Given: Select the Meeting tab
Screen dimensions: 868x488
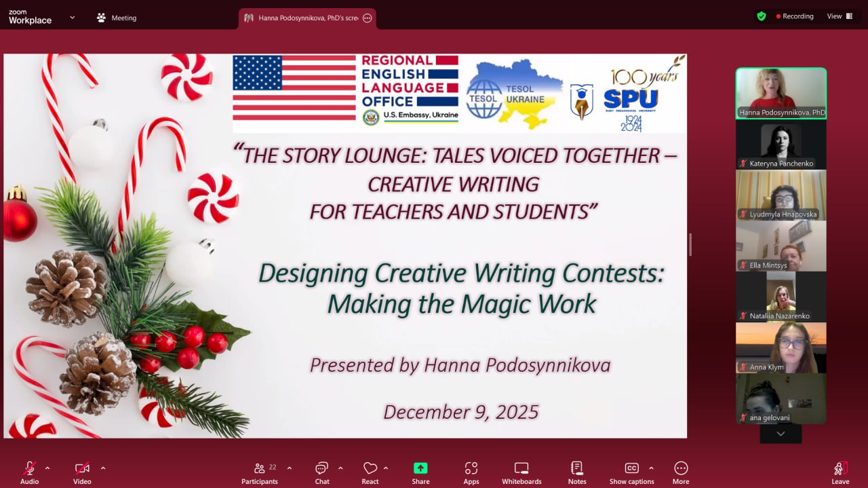Looking at the screenshot, I should coord(117,18).
